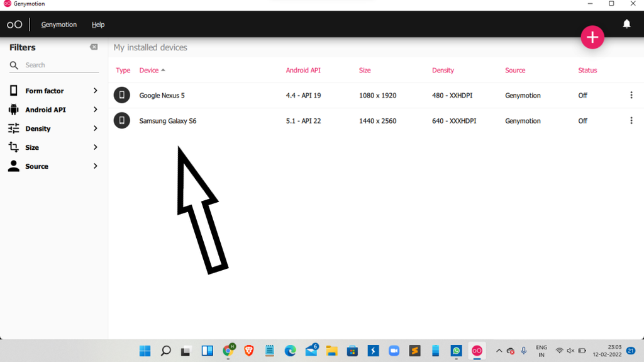
Task: Click the 640 - XXXHDPI density cell
Action: coord(454,121)
